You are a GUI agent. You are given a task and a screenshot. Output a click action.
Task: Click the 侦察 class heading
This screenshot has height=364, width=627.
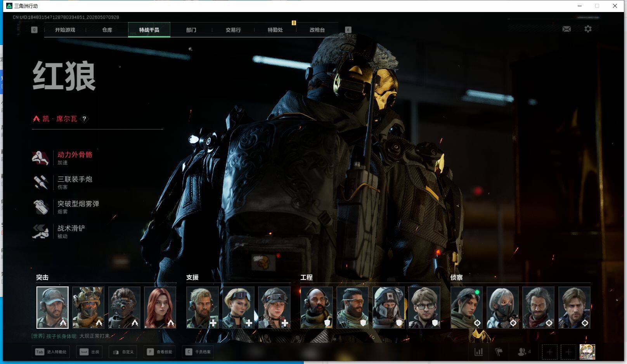point(456,278)
